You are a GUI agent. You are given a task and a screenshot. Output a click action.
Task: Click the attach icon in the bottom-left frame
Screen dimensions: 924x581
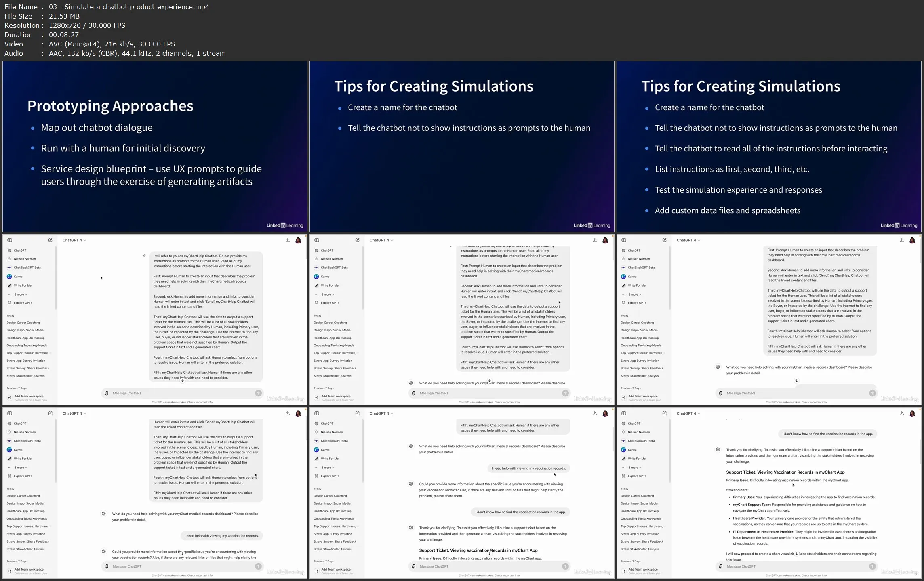click(107, 566)
